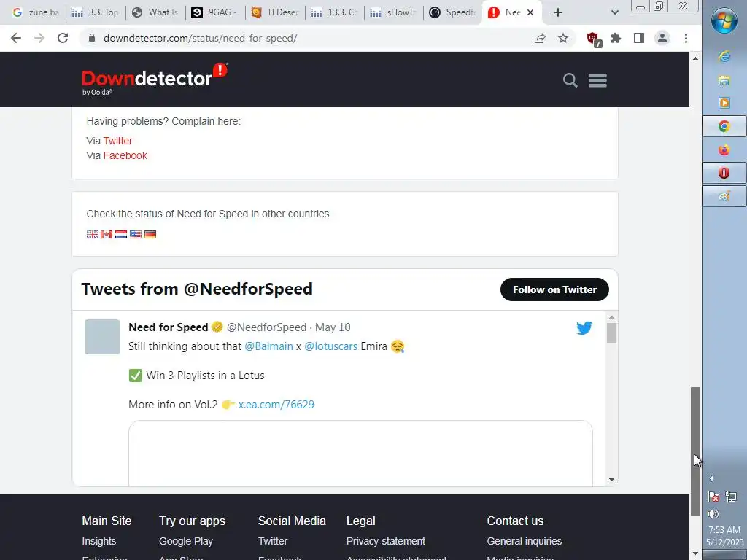Viewport: 747px width, 560px height.
Task: Open Windows Explorer from taskbar
Action: pyautogui.click(x=724, y=80)
